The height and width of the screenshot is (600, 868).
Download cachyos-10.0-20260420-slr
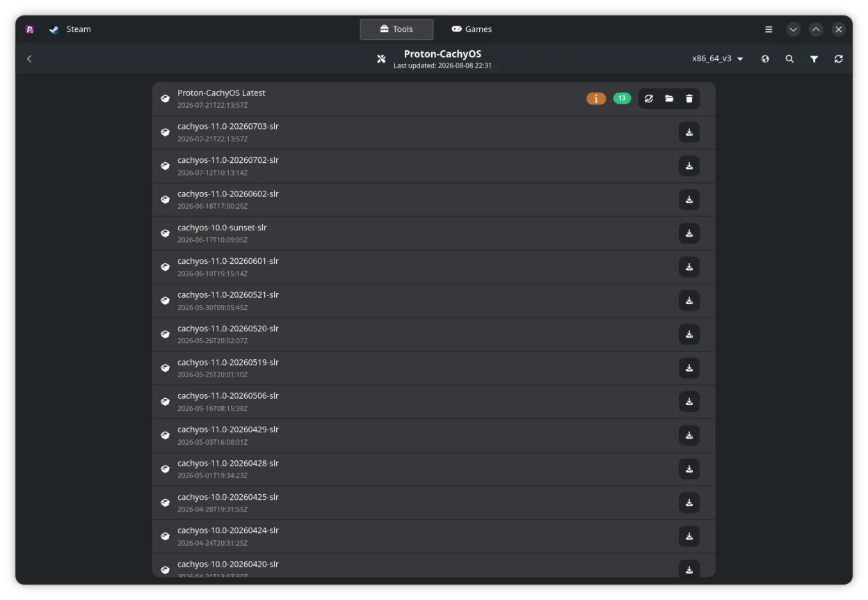click(689, 569)
